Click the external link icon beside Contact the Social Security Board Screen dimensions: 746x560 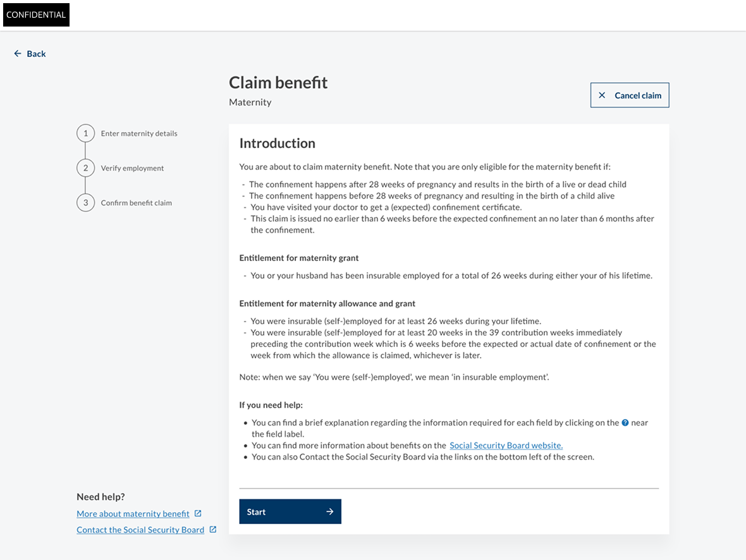click(213, 529)
